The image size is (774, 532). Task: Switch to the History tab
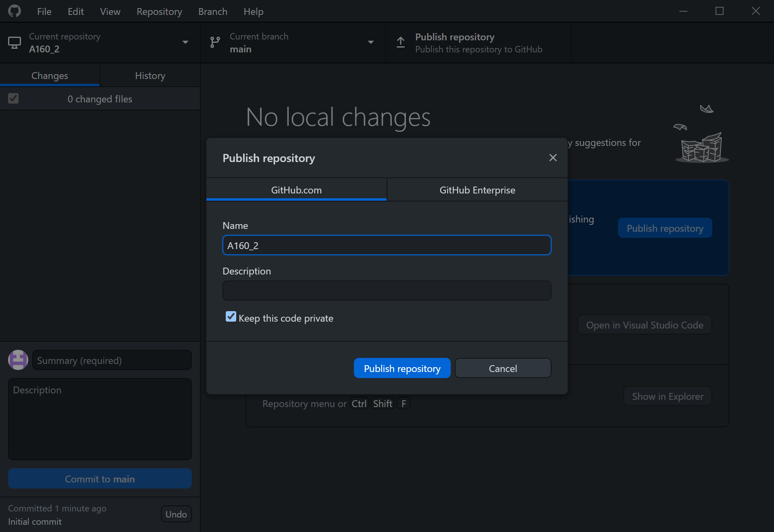tap(150, 75)
